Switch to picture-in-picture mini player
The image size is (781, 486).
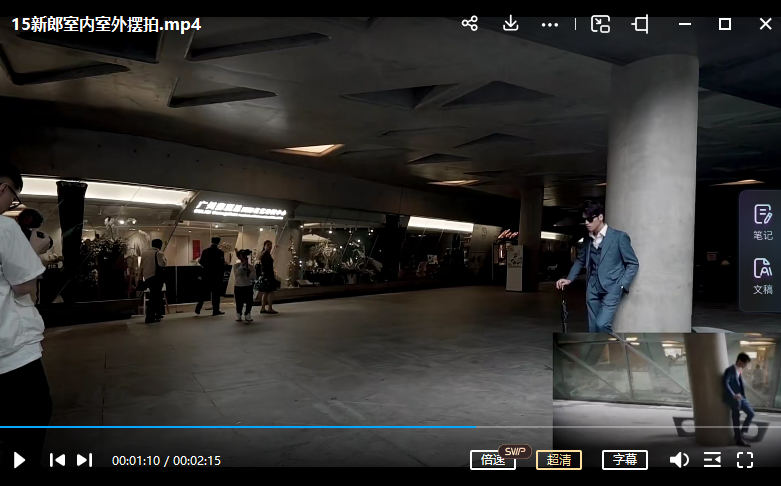tap(600, 24)
